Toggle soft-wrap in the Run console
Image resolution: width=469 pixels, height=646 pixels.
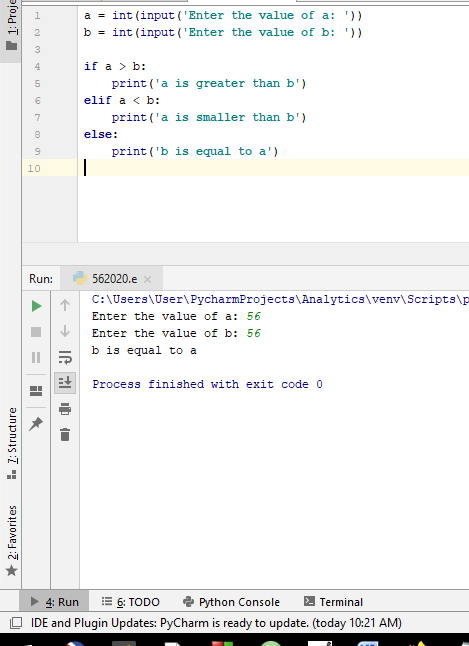tap(65, 357)
